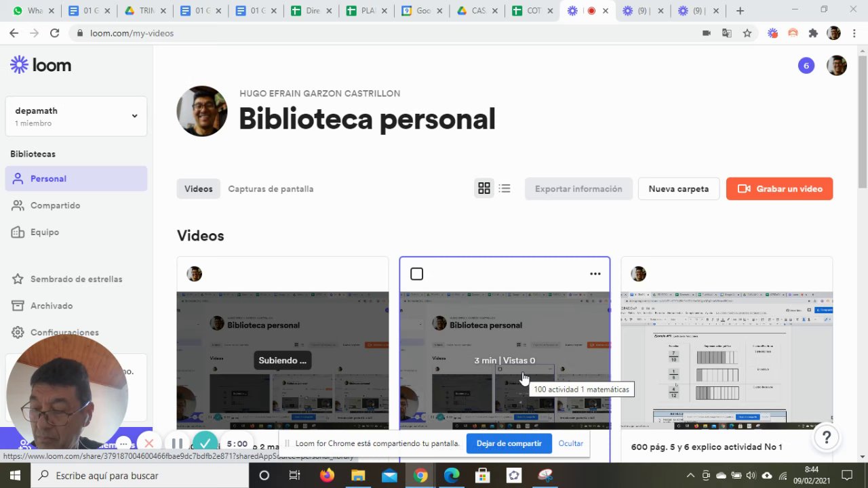The width and height of the screenshot is (868, 488).
Task: Open Task View on the taskbar
Action: point(294,476)
